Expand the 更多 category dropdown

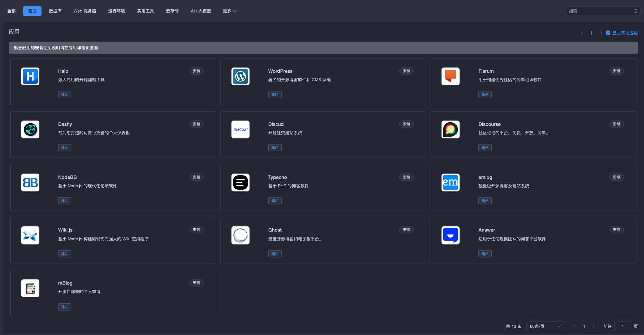[230, 11]
